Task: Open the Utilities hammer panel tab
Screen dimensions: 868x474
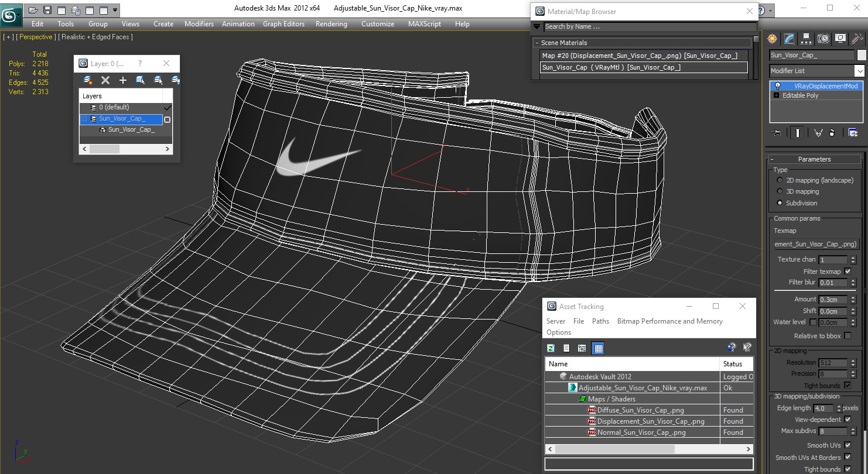Action: pos(856,39)
